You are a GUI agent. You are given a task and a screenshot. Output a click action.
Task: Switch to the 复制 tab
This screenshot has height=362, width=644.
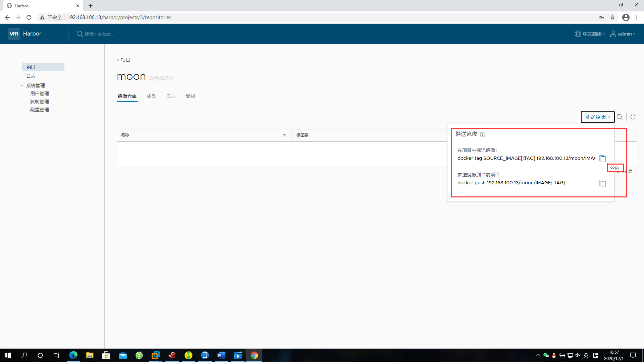(190, 96)
